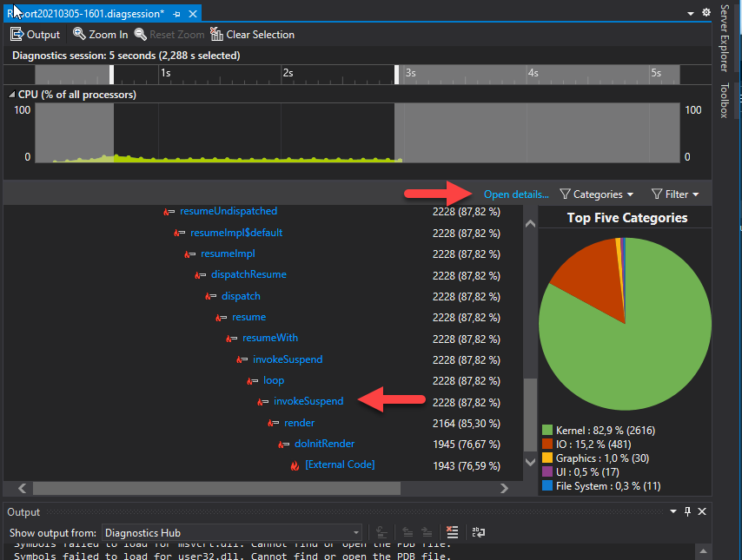Click Clear Selection in the toolbar
This screenshot has width=742, height=560.
point(252,35)
